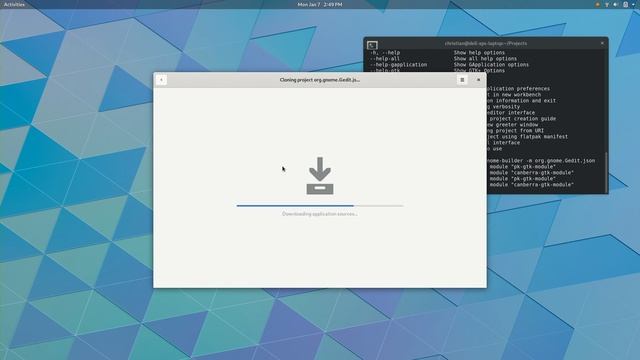Click the terminal window title bar text
This screenshot has width=640, height=360.
486,43
